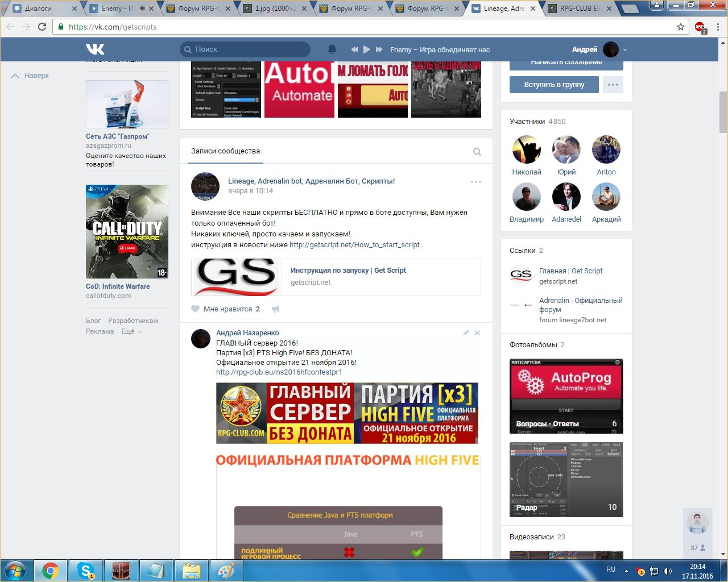This screenshot has width=728, height=582.
Task: Click the RU language indicator in taskbar
Action: [611, 569]
